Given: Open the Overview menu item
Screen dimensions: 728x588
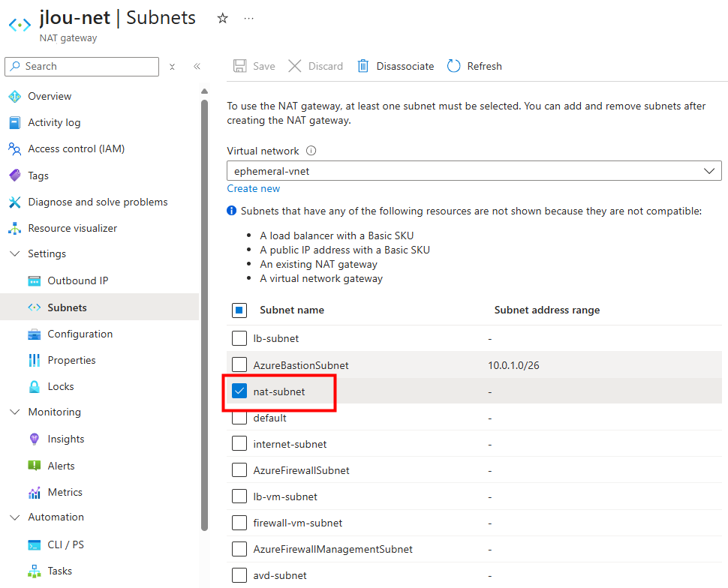Looking at the screenshot, I should click(50, 96).
